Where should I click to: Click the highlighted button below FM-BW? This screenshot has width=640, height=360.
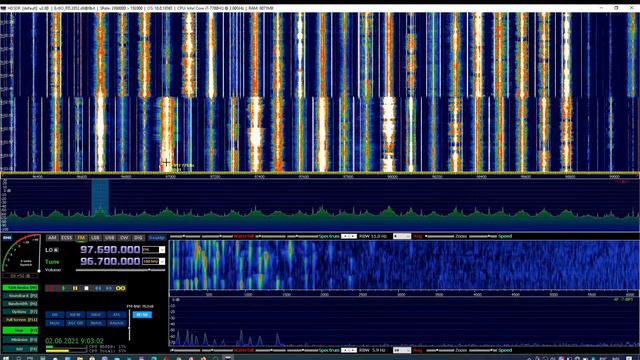tap(142, 315)
